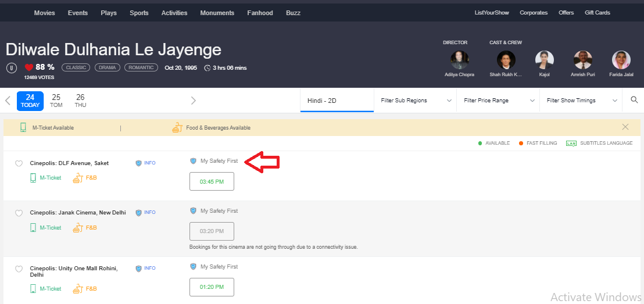Click the ROMANTIC genre tag
This screenshot has width=644, height=304.
tap(141, 67)
